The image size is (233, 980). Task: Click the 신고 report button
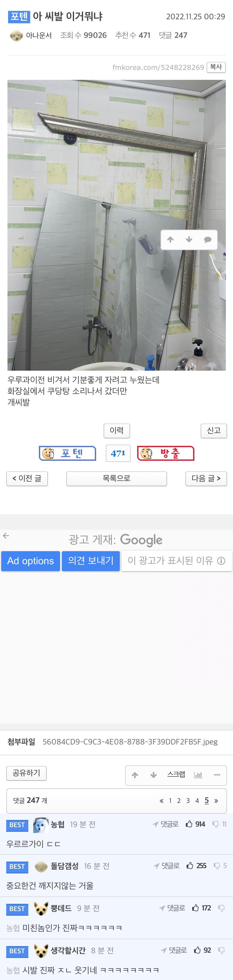pos(214,430)
